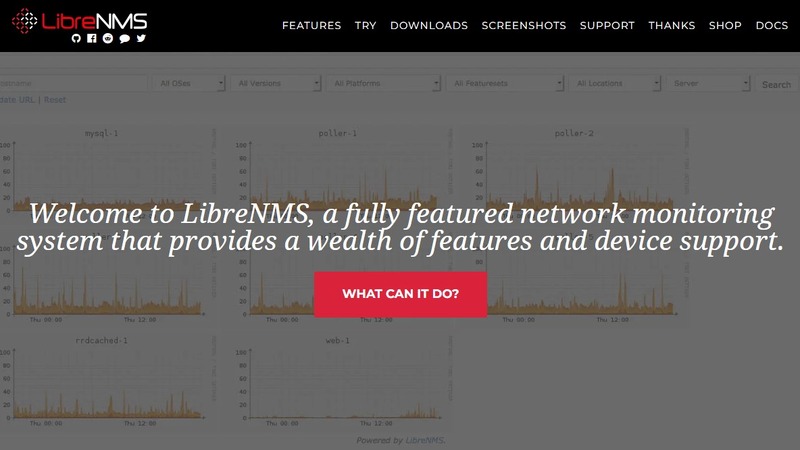Image resolution: width=800 pixels, height=450 pixels.
Task: Click the Reset link below hostname field
Action: point(55,100)
